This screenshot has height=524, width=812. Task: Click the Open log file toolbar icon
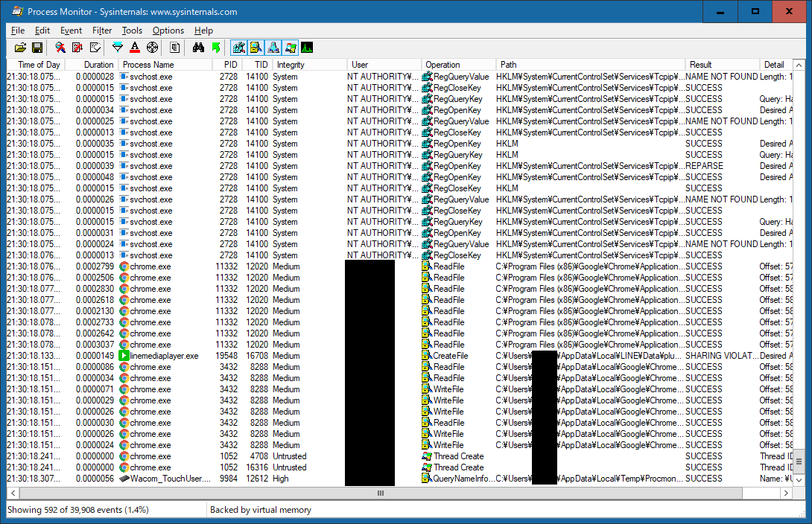click(x=20, y=48)
